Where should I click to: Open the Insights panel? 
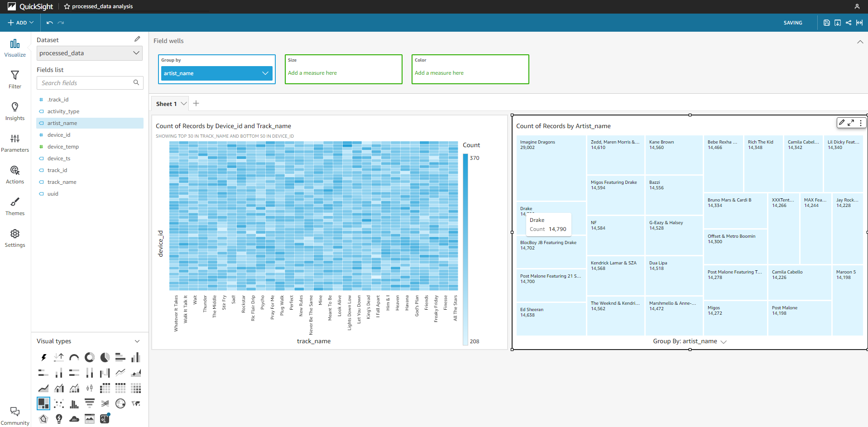pyautogui.click(x=15, y=111)
